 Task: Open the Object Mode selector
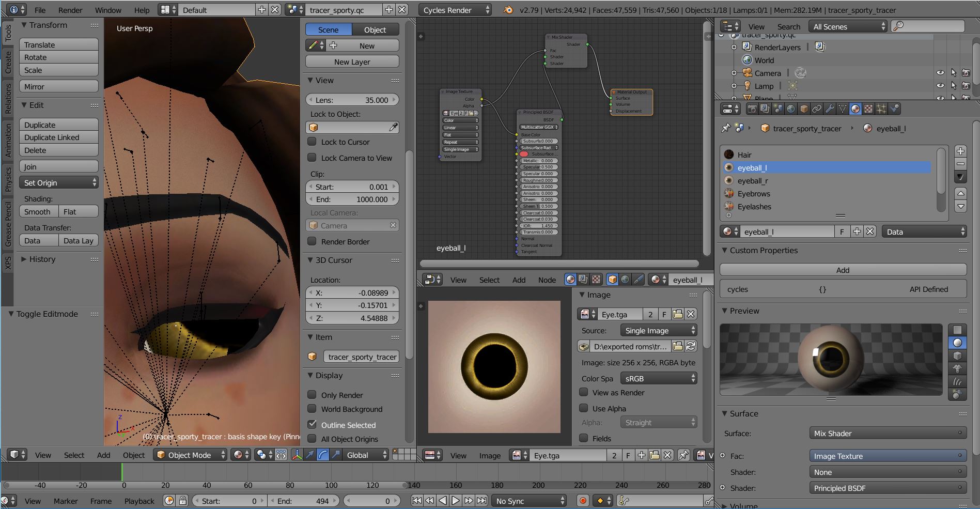(191, 455)
